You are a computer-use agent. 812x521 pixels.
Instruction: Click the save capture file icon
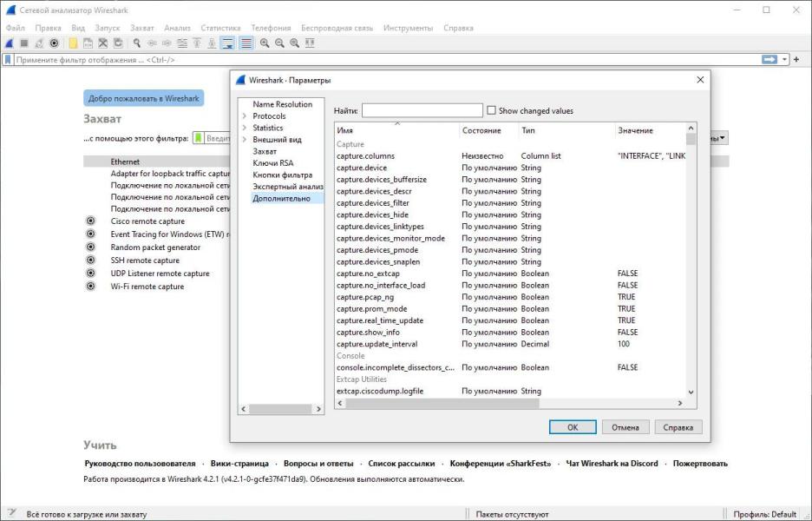pos(88,43)
